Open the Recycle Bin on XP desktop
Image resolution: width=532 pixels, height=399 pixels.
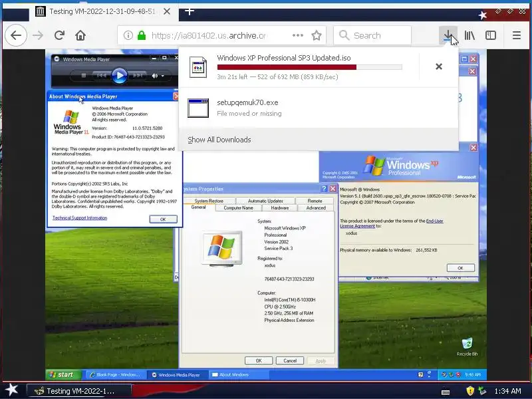[x=467, y=346]
